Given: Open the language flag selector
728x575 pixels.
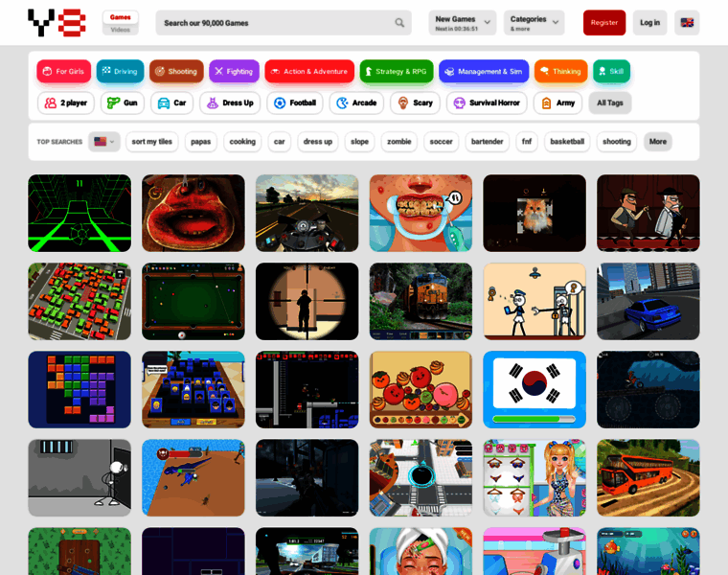Looking at the screenshot, I should pos(687,23).
